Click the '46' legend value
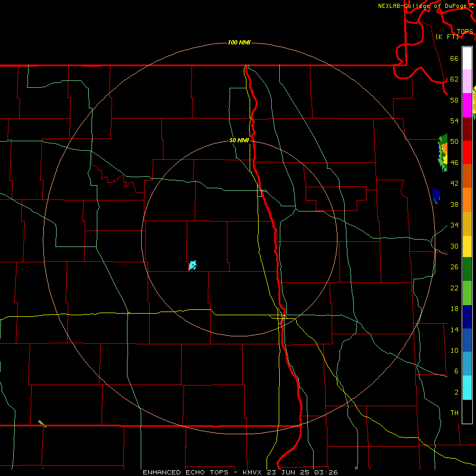The height and width of the screenshot is (476, 476). [x=454, y=163]
